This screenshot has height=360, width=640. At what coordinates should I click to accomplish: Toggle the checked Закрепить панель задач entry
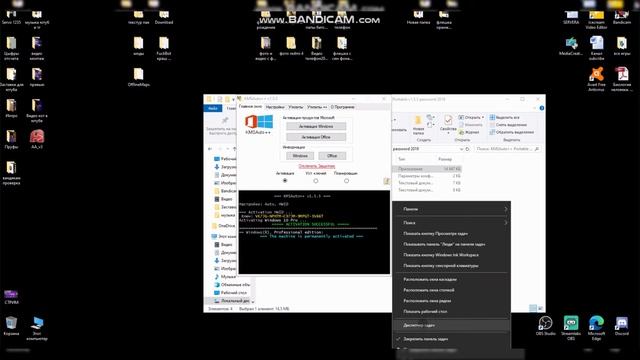click(451, 339)
